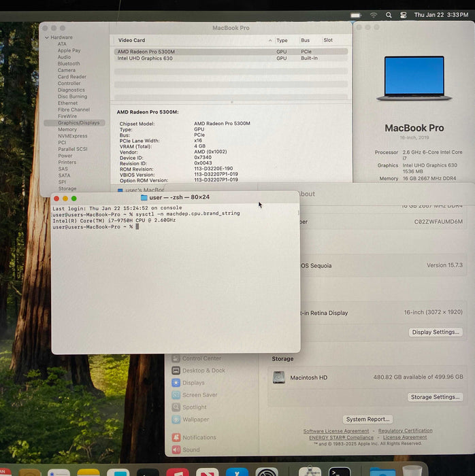Select NVMExpress in hardware list
The width and height of the screenshot is (475, 476).
pyautogui.click(x=73, y=136)
